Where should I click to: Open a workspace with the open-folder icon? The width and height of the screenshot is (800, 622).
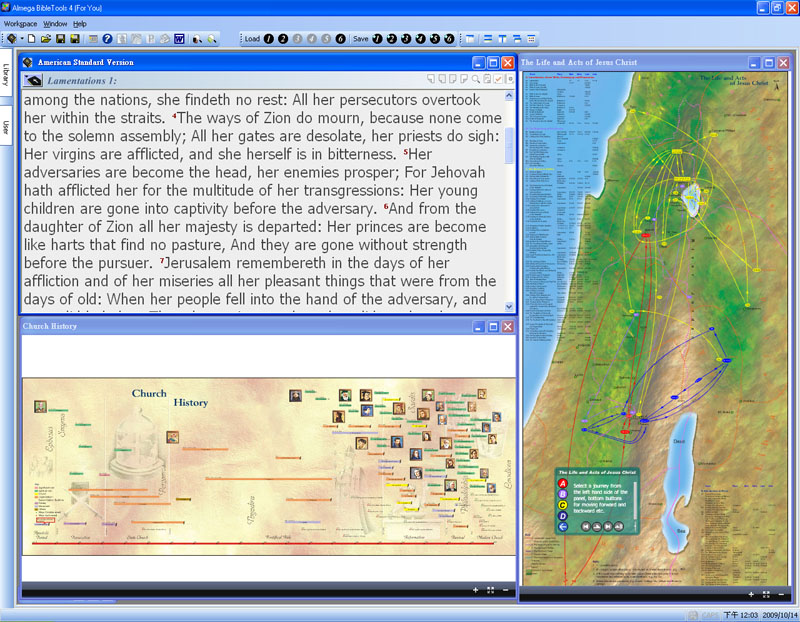click(46, 39)
